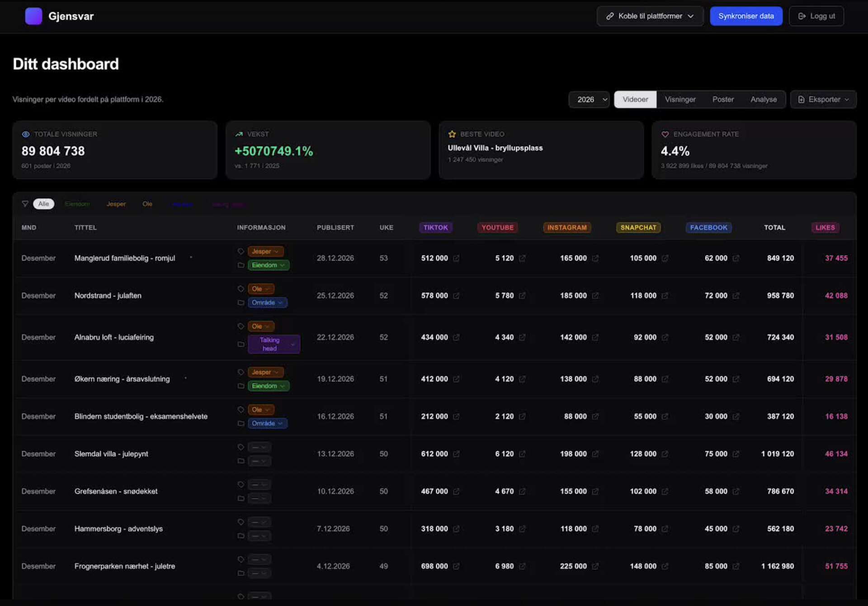Open YouTube link for Grefsenåsen - snødekket row
Image resolution: width=868 pixels, height=606 pixels.
click(522, 492)
